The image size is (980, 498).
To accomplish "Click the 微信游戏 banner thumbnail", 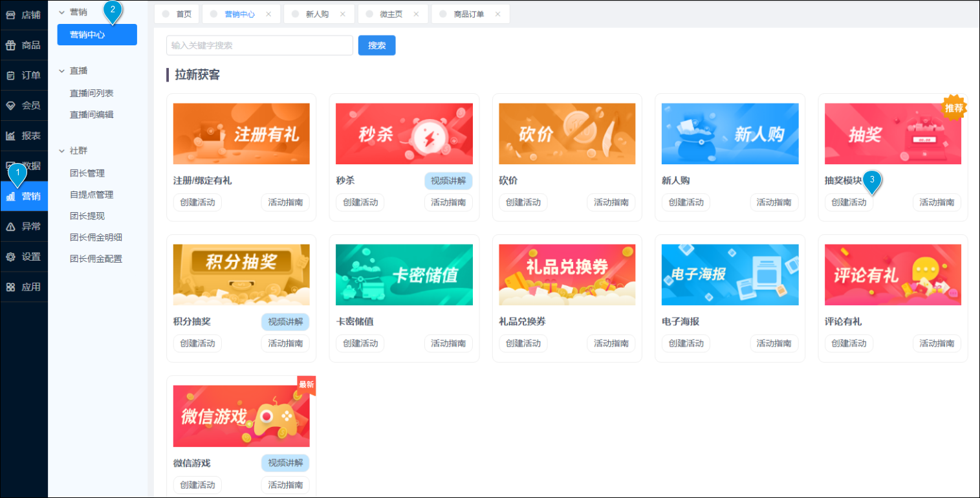I will click(241, 416).
